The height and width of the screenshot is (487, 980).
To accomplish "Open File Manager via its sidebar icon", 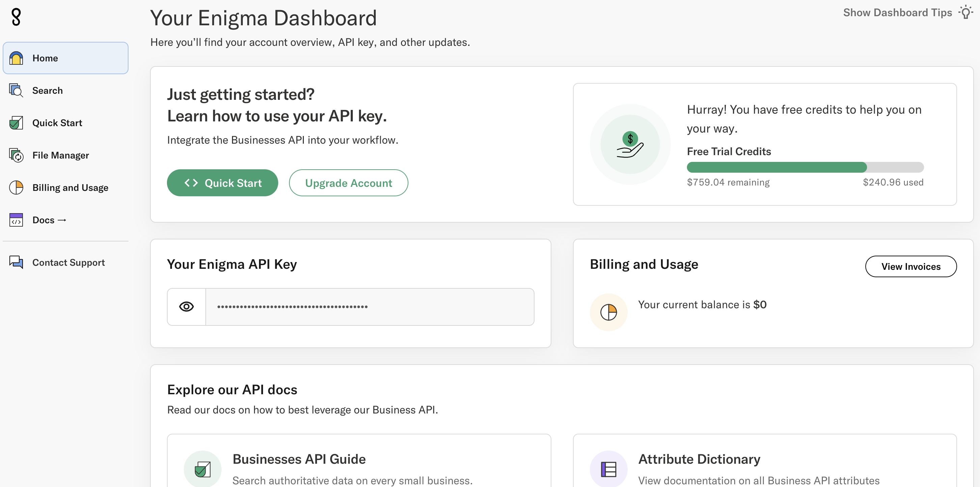I will pyautogui.click(x=16, y=155).
